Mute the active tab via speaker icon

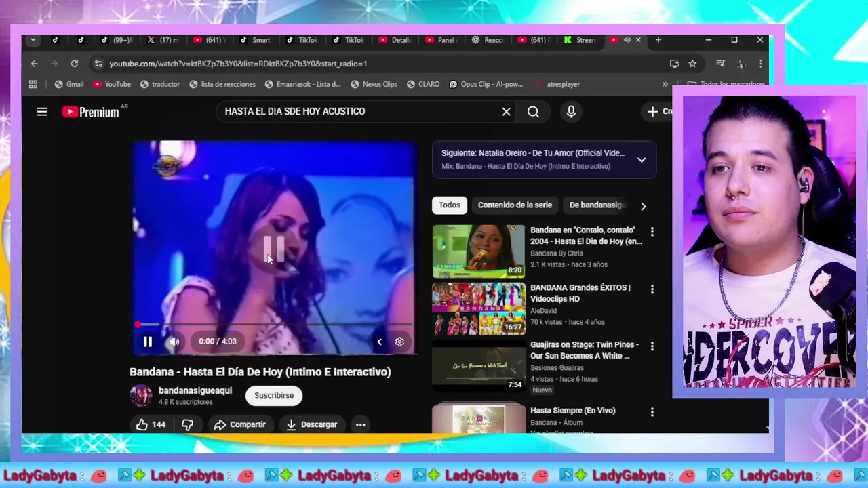coord(627,40)
